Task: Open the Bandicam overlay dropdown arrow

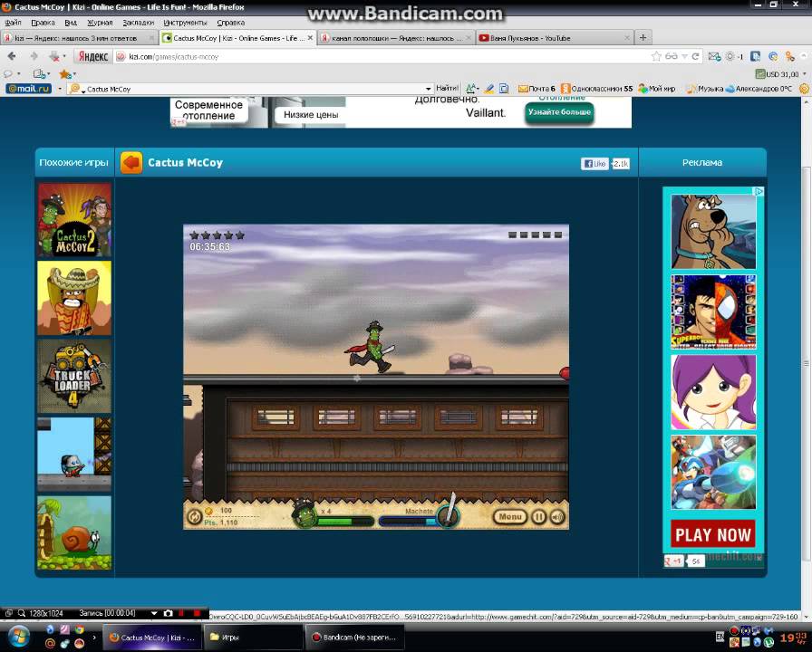Action: pyautogui.click(x=154, y=613)
